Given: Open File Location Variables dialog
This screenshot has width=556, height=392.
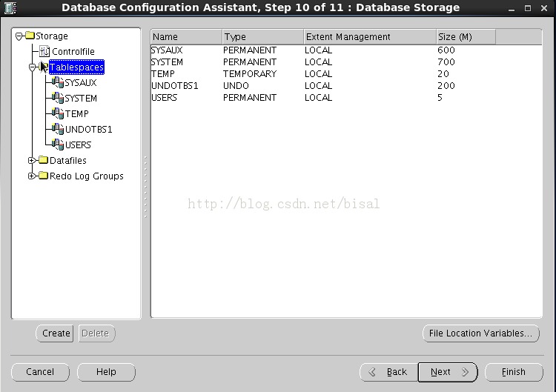Looking at the screenshot, I should 481,333.
